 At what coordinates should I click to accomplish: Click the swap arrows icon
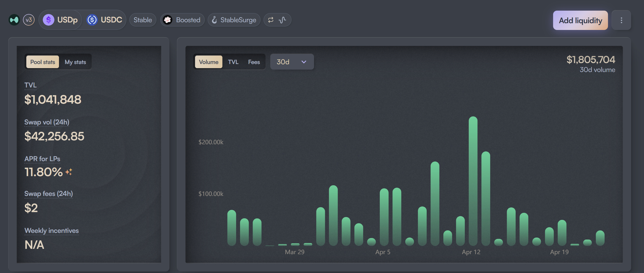[x=271, y=20]
